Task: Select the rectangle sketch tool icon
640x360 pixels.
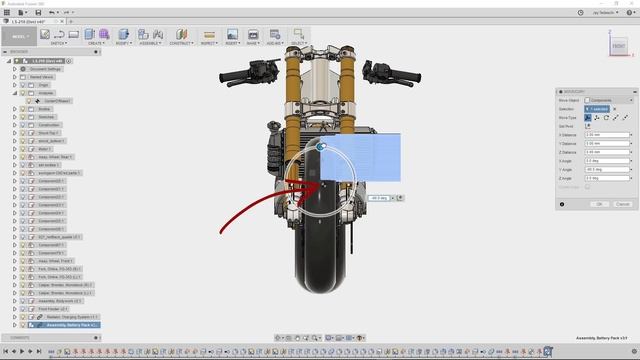Action: pos(73,34)
